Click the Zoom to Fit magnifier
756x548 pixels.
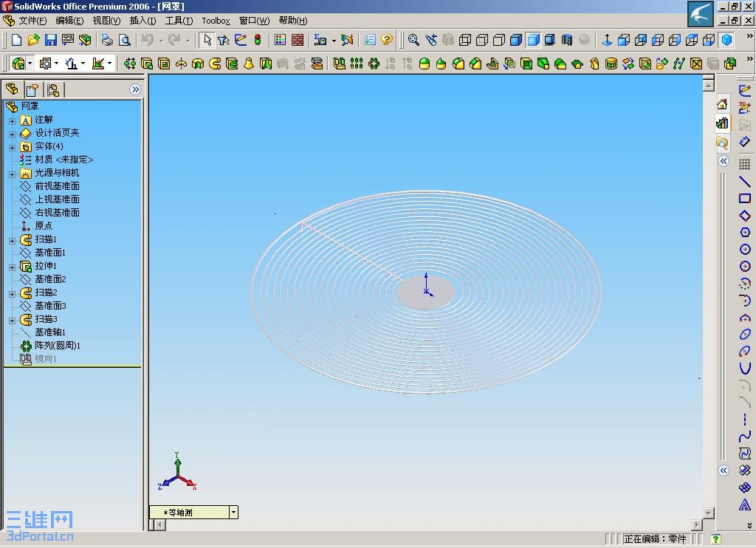(413, 40)
